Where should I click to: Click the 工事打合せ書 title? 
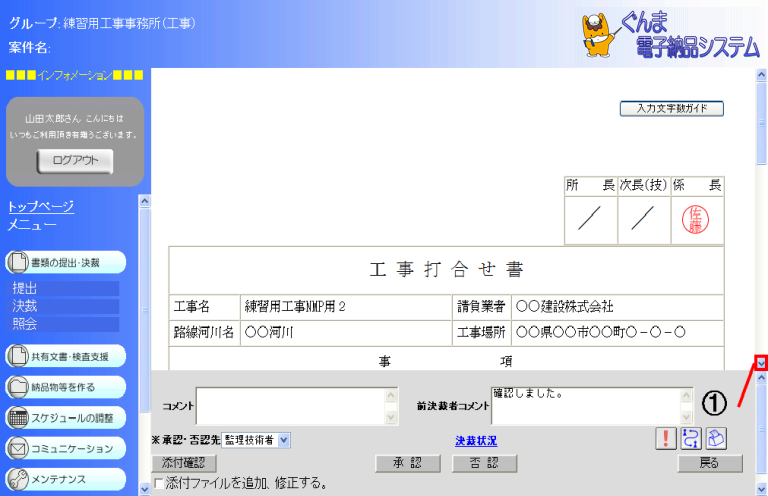tap(446, 270)
